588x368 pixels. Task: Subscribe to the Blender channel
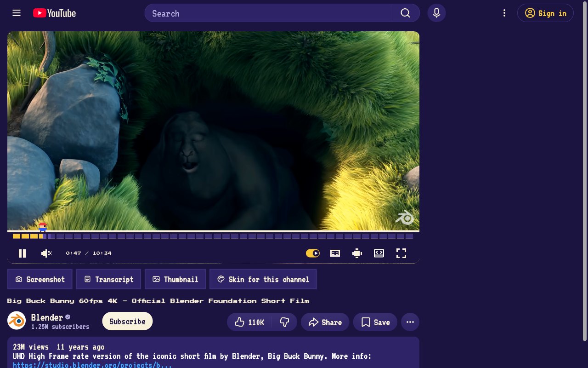tap(127, 322)
